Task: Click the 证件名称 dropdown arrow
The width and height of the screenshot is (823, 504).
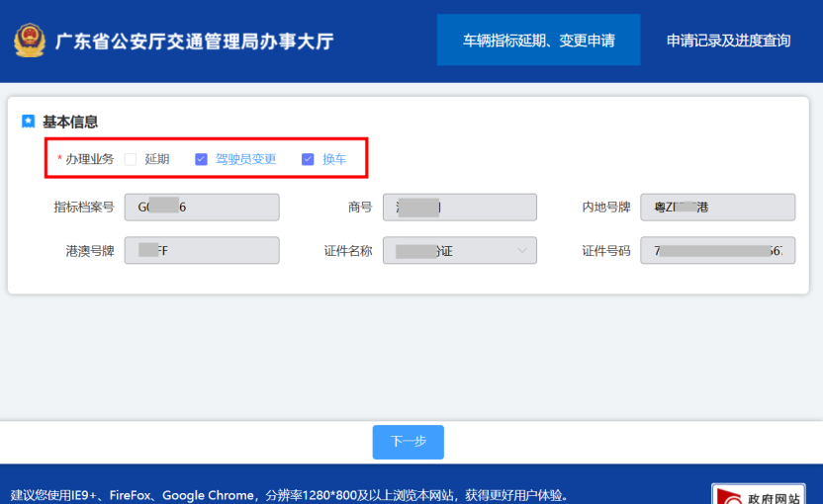Action: point(521,251)
